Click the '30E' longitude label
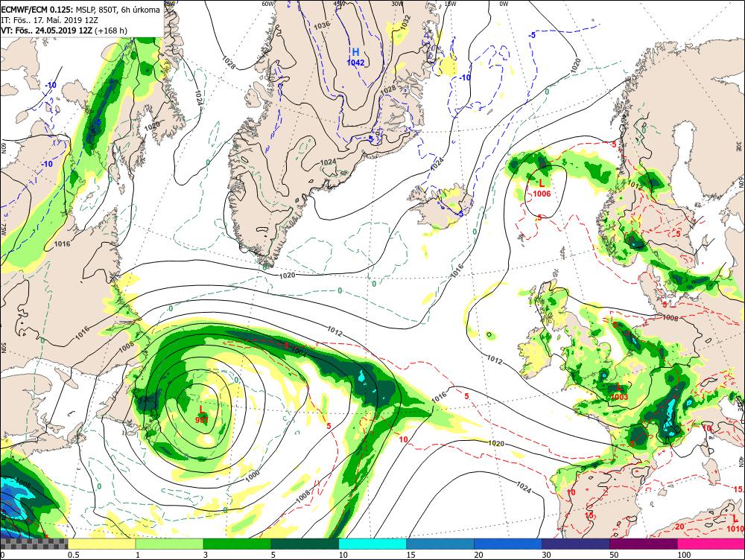Viewport: 745px width, 560px height. click(739, 145)
